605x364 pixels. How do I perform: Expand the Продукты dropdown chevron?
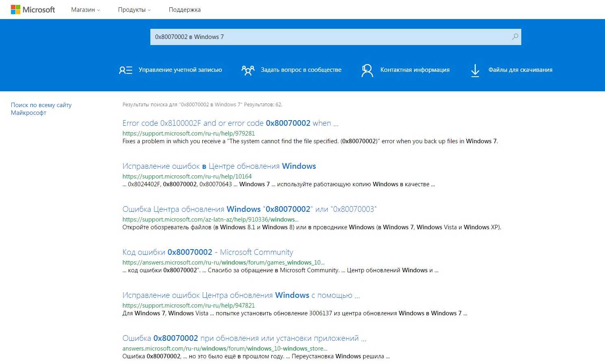point(149,10)
